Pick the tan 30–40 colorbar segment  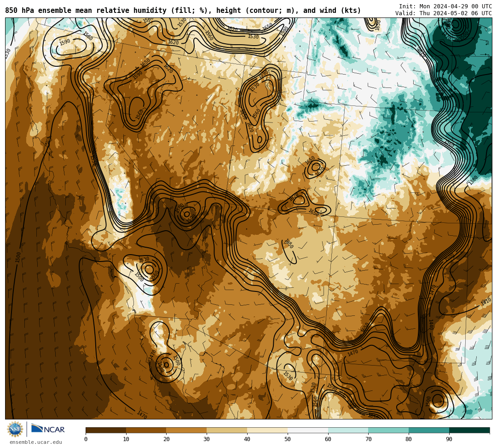tap(227, 430)
